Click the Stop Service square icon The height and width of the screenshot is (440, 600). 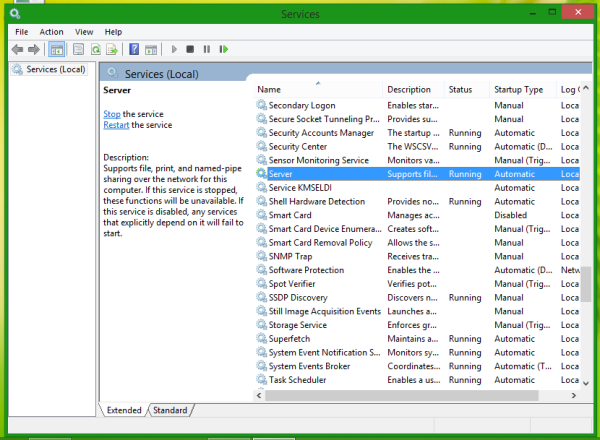point(190,49)
